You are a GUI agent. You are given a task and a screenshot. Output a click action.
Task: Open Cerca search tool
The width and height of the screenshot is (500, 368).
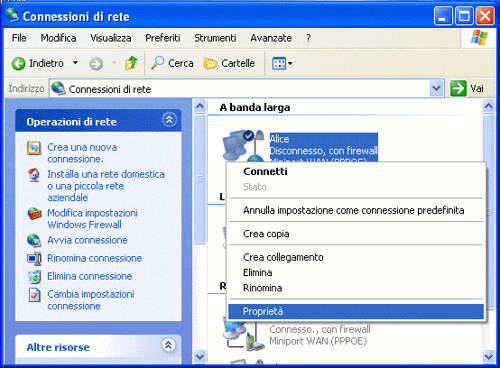[172, 63]
